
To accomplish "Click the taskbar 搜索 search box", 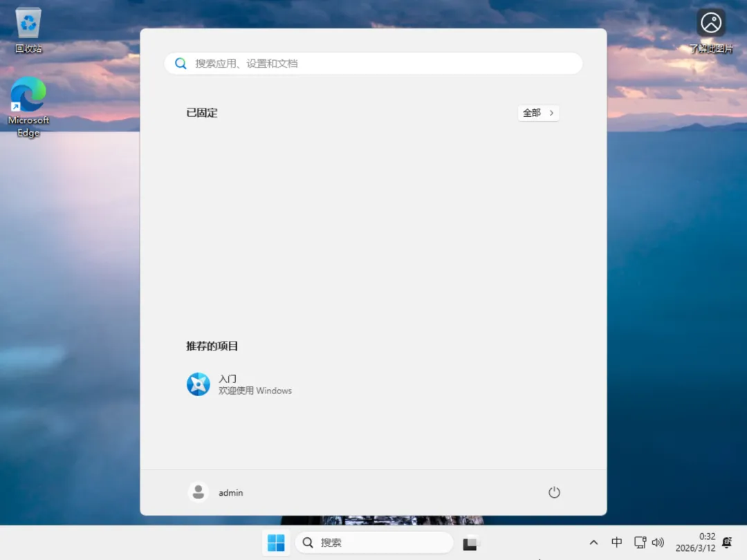I will coord(374,543).
